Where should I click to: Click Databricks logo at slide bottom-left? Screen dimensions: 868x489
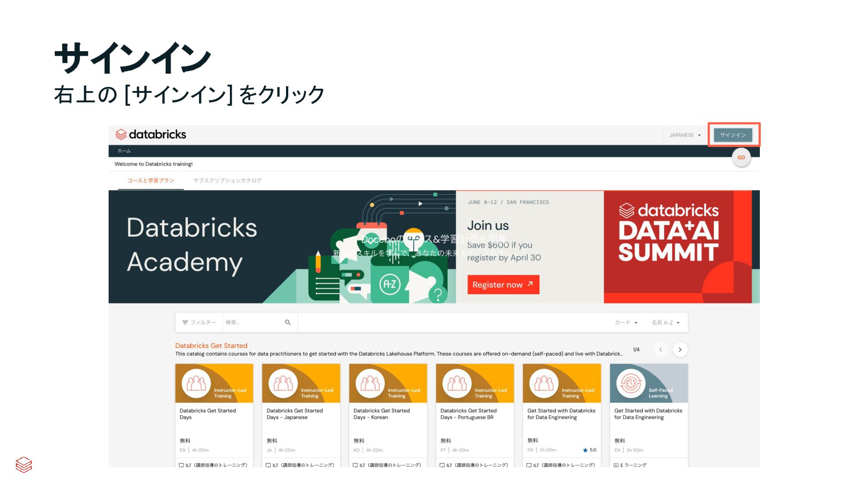pyautogui.click(x=24, y=465)
